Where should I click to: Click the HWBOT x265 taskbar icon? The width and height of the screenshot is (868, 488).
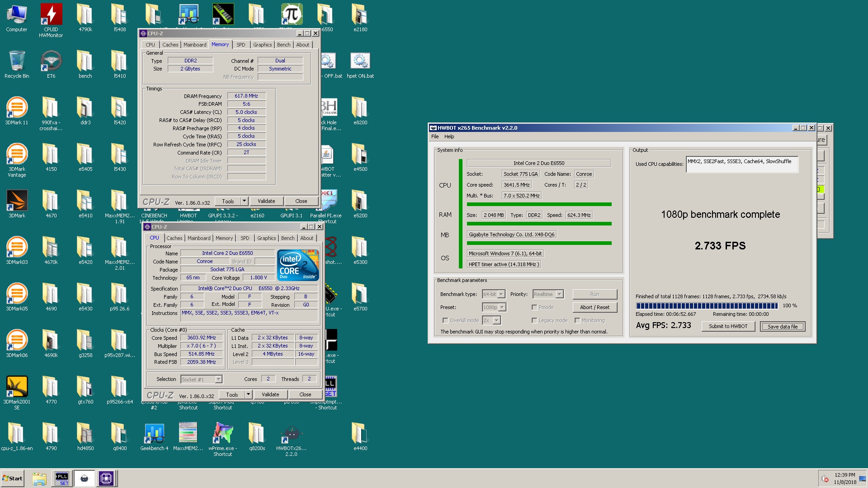pyautogui.click(x=84, y=479)
